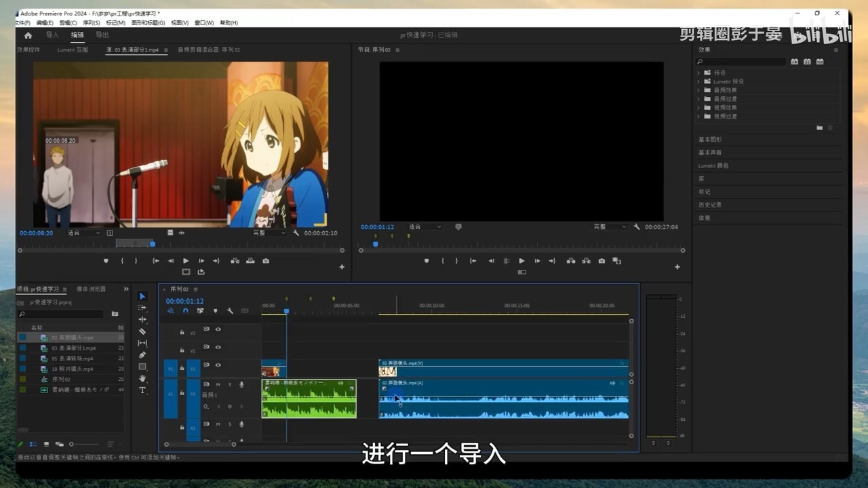Step back one frame in Source monitor
Screen dimensions: 868x488
[x=171, y=261]
